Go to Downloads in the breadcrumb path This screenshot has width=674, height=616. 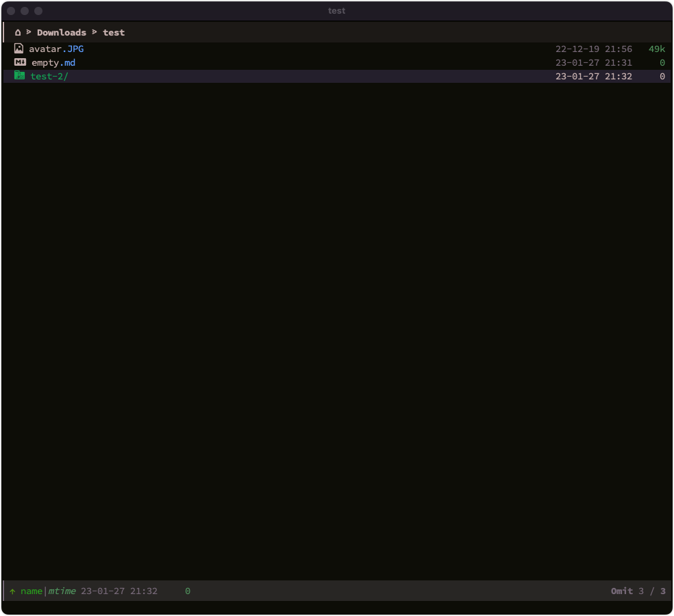[x=62, y=33]
